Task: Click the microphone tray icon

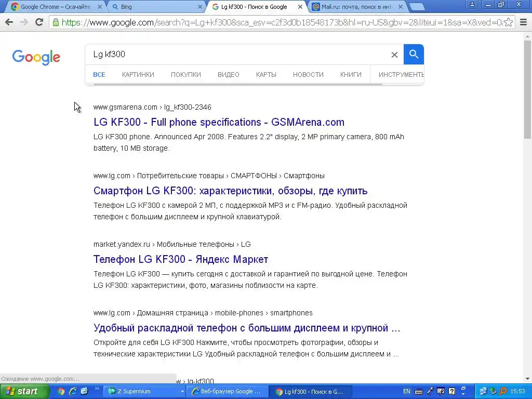Action: (x=430, y=392)
